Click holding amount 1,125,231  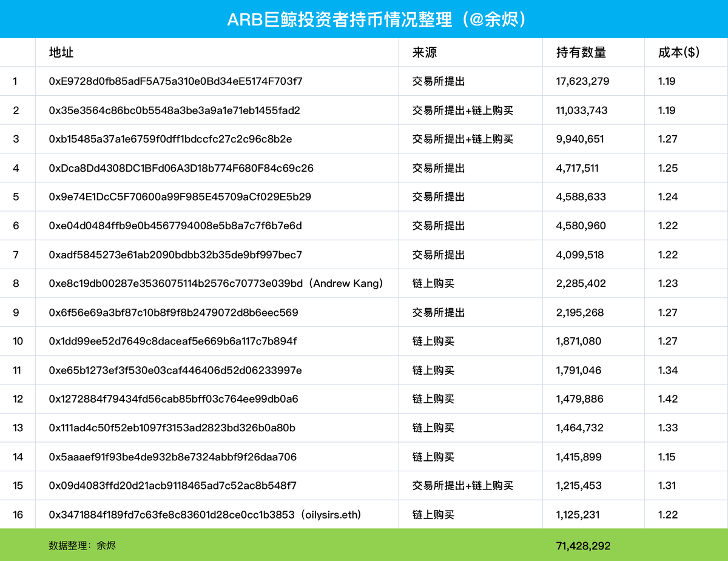pos(578,515)
